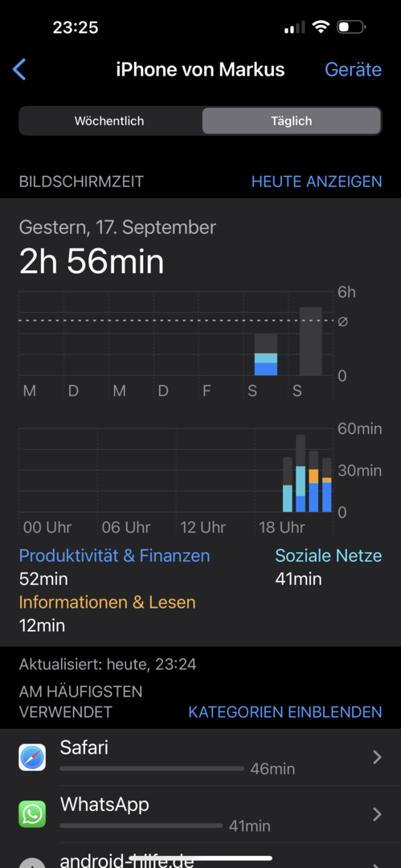Image resolution: width=401 pixels, height=868 pixels.
Task: Tap Heute anzeigen link
Action: click(317, 181)
